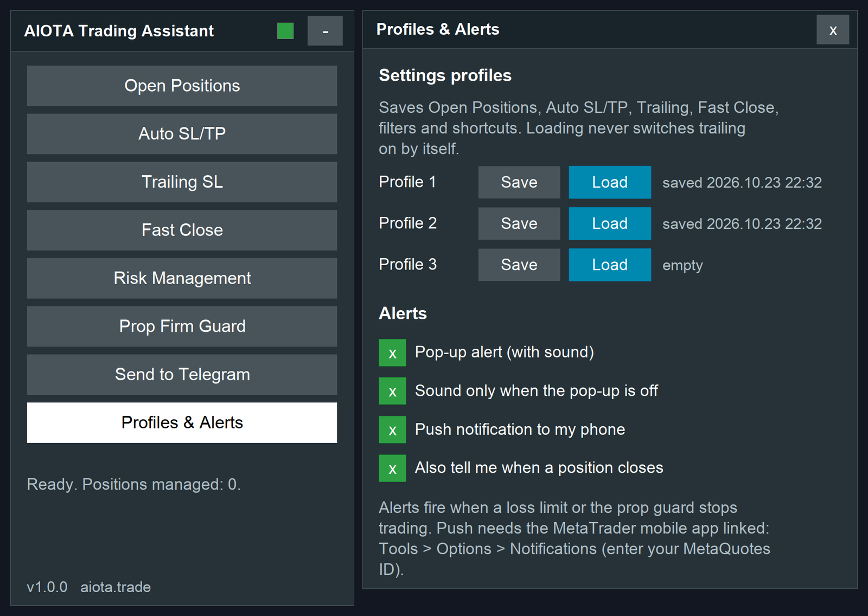Load Profile 2 settings
868x616 pixels.
[610, 223]
